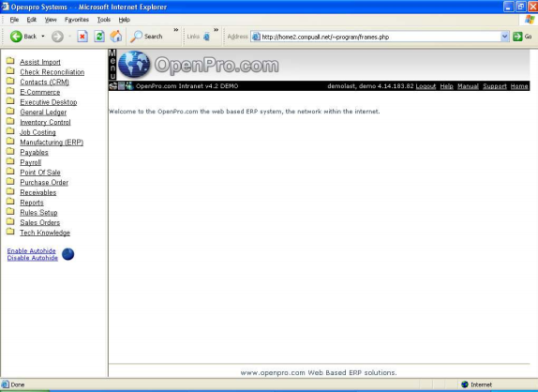Viewport: 538px width, 392px height.
Task: Go to browser Home icon
Action: pyautogui.click(x=116, y=36)
